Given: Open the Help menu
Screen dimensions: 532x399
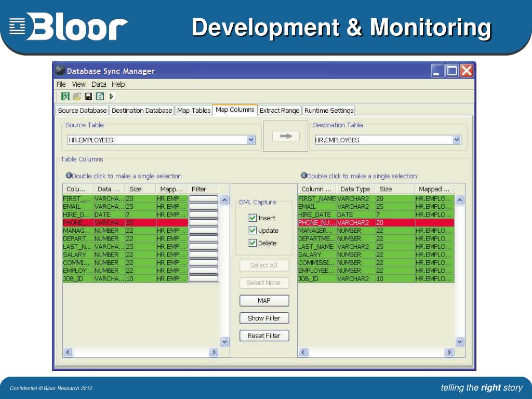Looking at the screenshot, I should (118, 84).
